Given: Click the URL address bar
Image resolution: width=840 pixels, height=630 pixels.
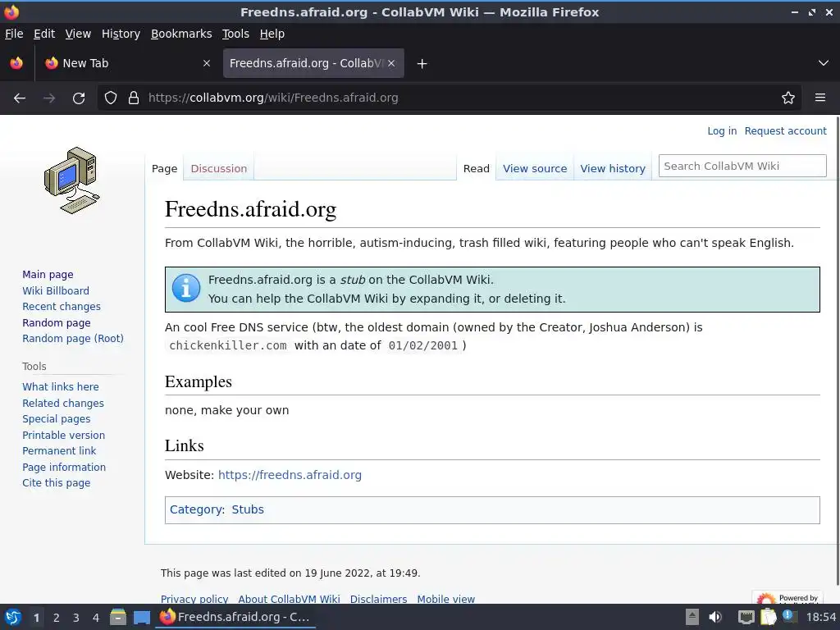Looking at the screenshot, I should (x=450, y=98).
